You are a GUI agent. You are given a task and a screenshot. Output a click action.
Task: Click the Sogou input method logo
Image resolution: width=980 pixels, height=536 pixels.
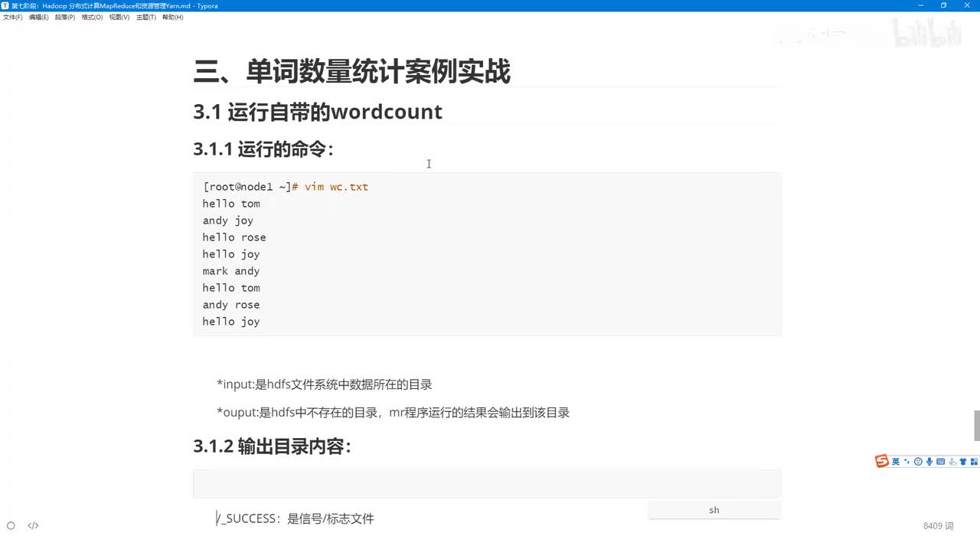coord(882,461)
